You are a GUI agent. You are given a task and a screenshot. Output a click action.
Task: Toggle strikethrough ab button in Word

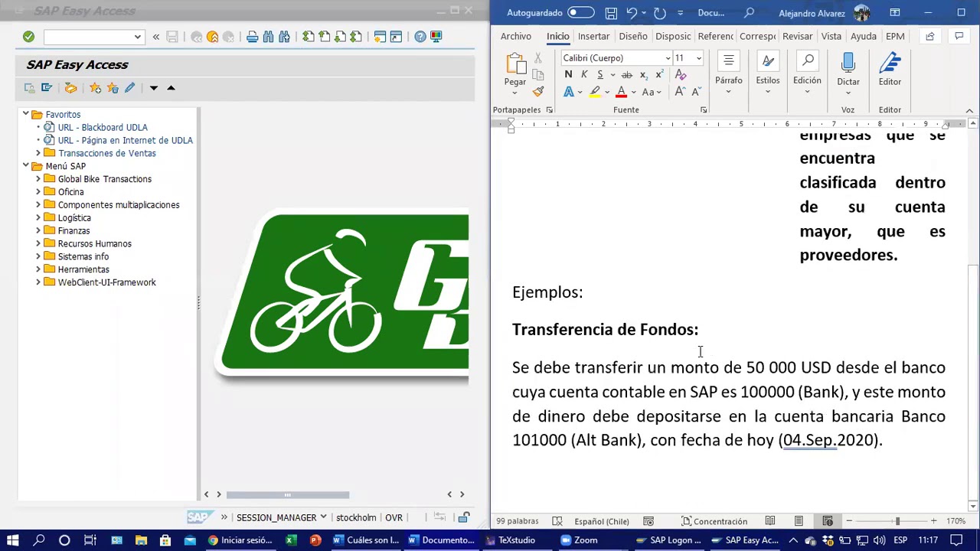tap(626, 74)
